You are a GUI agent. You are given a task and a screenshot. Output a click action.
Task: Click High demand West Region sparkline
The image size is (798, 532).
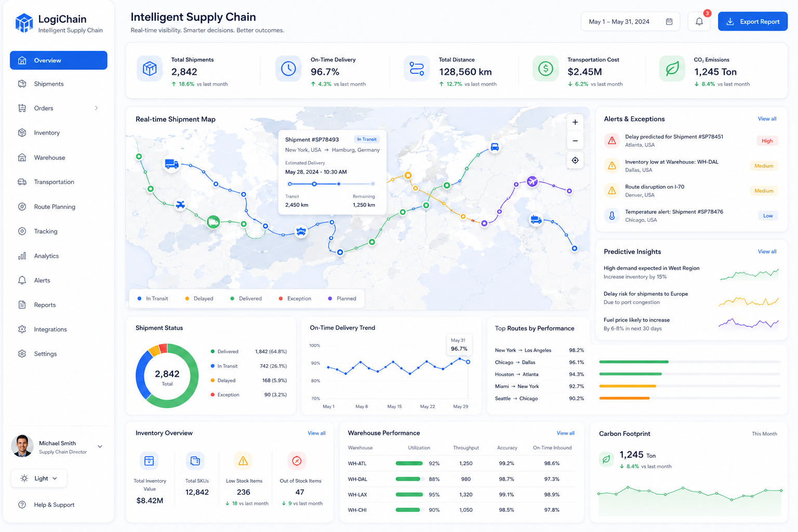(749, 274)
